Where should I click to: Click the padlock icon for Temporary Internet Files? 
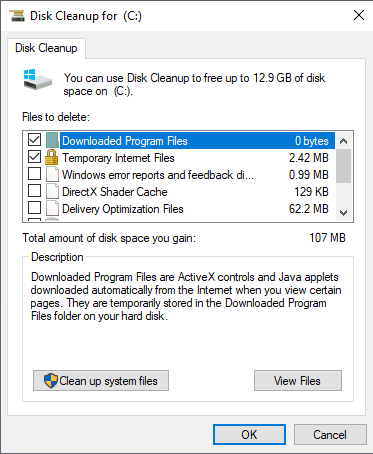pyautogui.click(x=51, y=157)
